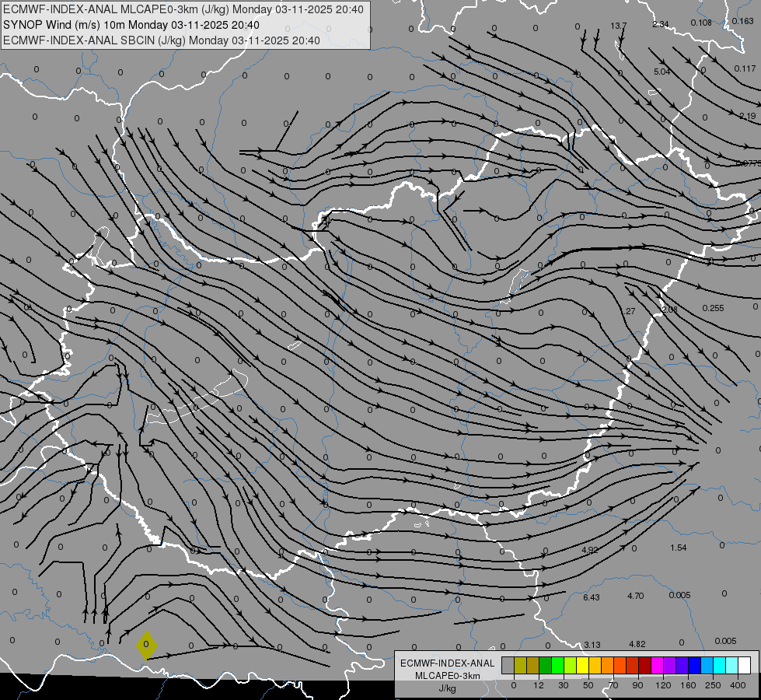
Task: Click the grid value 0.163
Action: [743, 21]
